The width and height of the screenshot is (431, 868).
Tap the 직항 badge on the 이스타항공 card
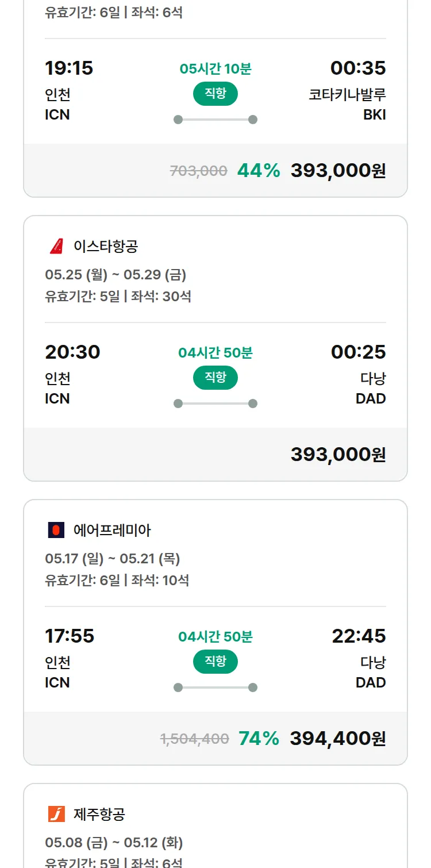coord(215,378)
